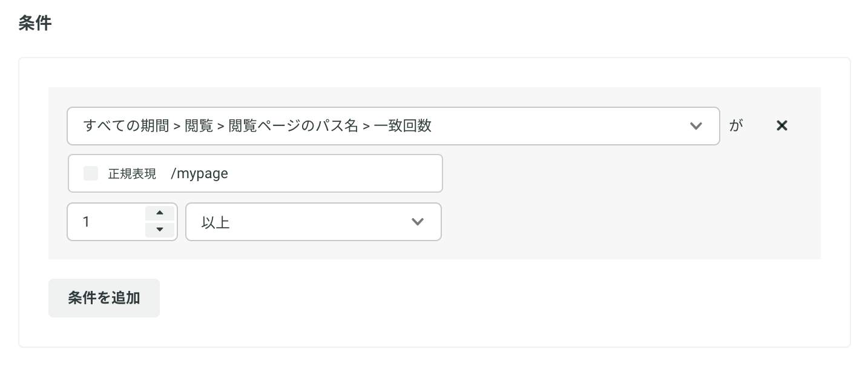
Task: Click the 条件 section heading
Action: click(35, 24)
